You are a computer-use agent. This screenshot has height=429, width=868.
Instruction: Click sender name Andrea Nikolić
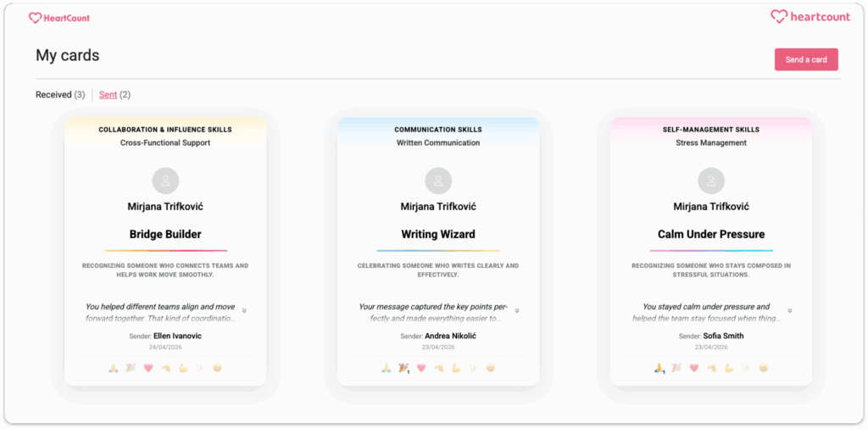coord(451,336)
